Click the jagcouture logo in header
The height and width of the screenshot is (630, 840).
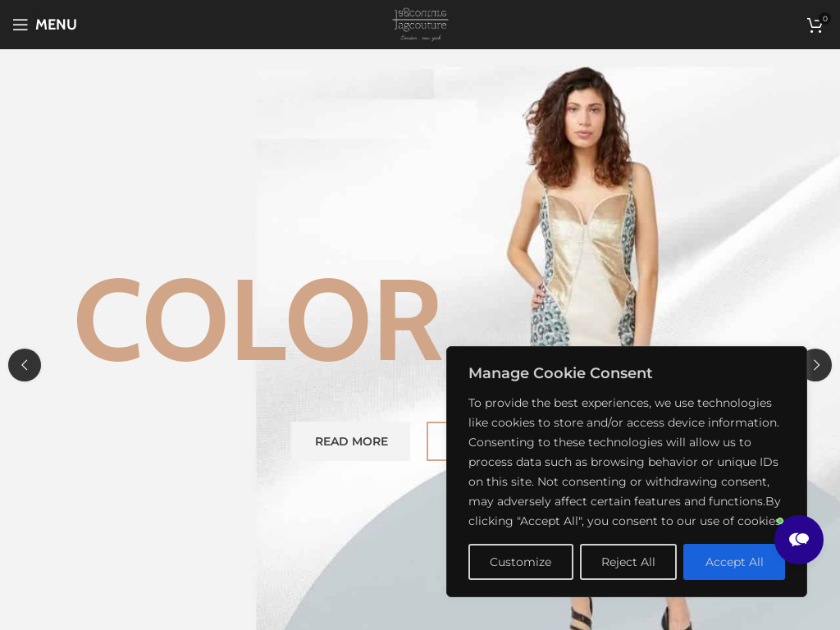[x=420, y=25]
